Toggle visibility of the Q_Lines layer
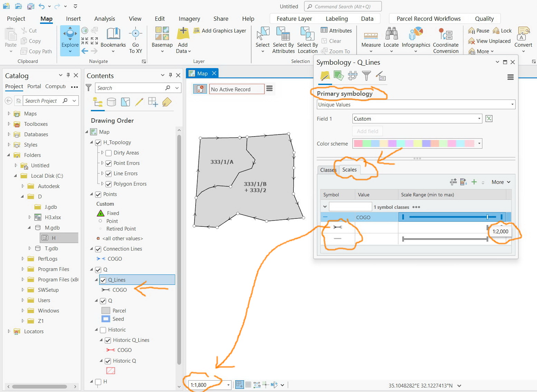This screenshot has height=392, width=537. (x=104, y=280)
